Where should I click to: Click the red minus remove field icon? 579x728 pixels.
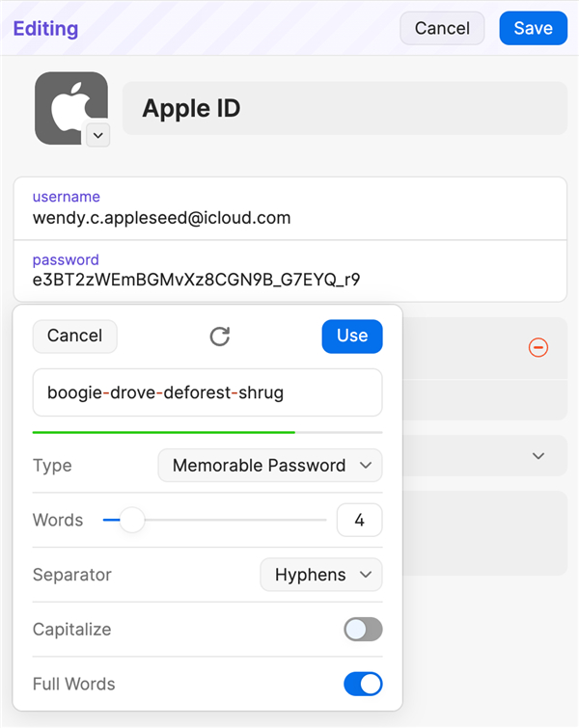(538, 347)
